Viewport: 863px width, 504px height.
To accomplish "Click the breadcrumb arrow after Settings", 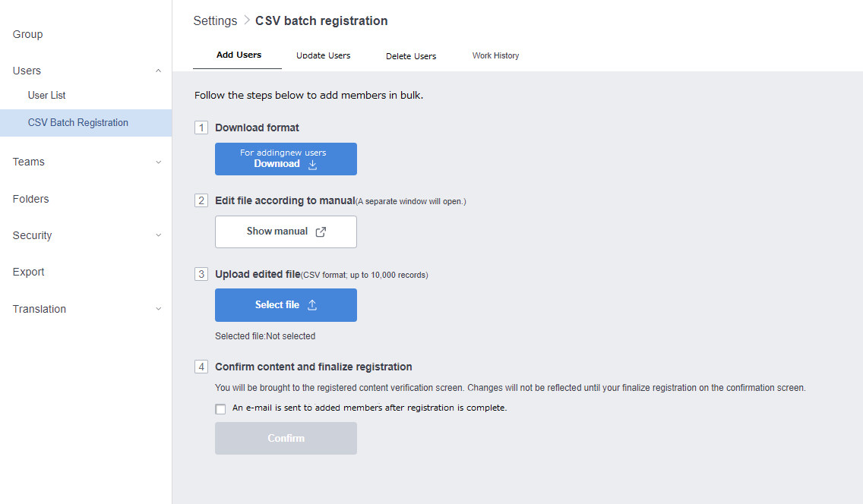I will point(246,21).
